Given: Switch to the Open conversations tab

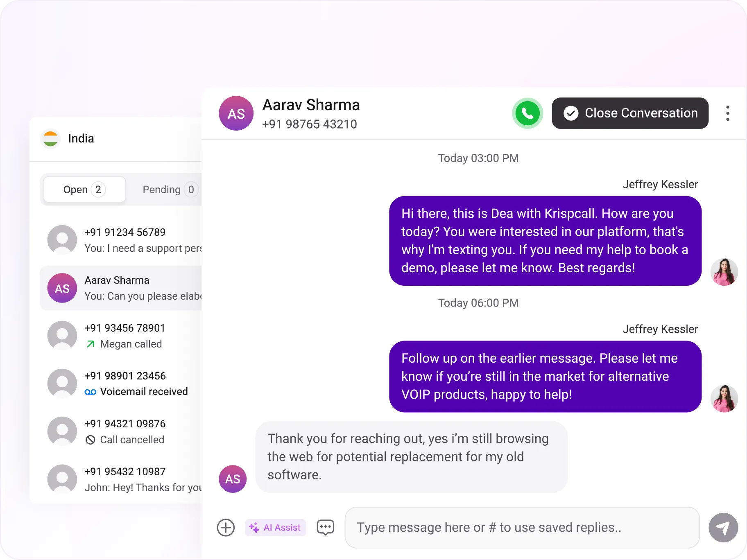Looking at the screenshot, I should point(84,190).
